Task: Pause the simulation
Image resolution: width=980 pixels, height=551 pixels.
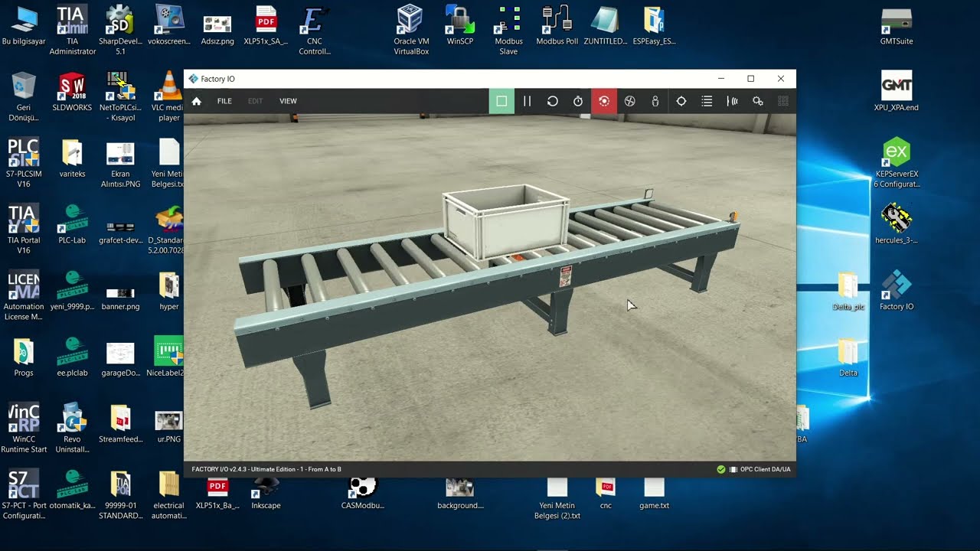Action: (527, 101)
